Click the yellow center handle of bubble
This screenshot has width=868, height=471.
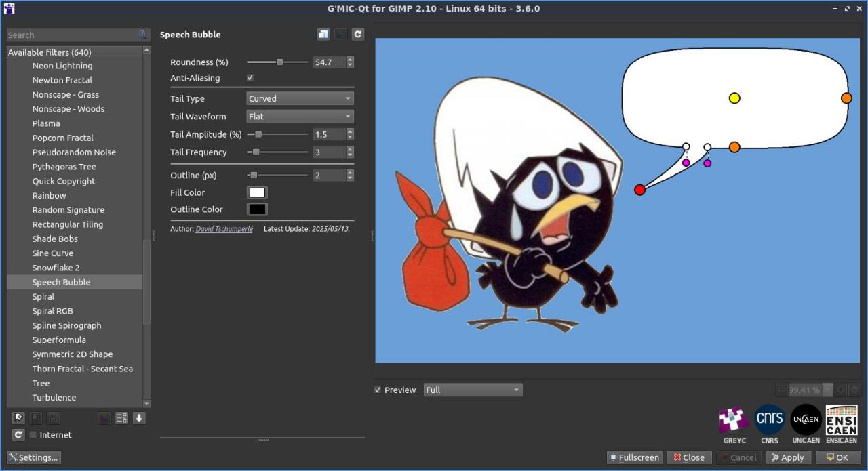734,98
